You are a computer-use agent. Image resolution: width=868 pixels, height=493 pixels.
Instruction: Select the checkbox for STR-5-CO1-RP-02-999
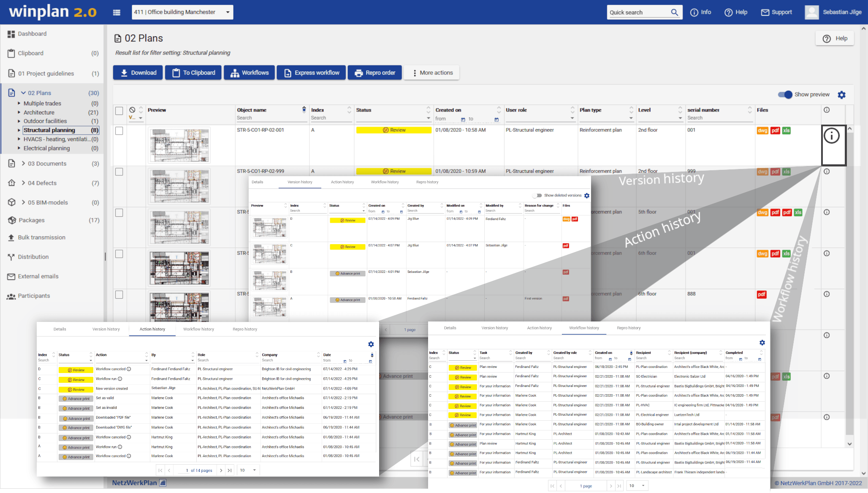point(119,172)
